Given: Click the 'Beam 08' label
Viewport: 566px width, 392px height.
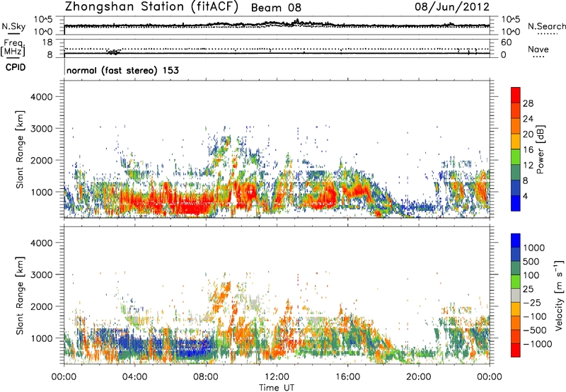Looking at the screenshot, I should [276, 8].
